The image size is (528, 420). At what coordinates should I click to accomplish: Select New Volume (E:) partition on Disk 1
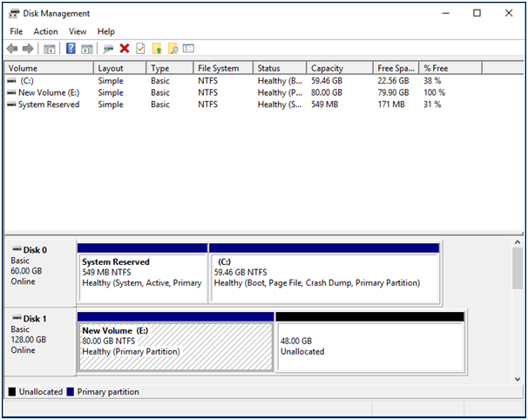pyautogui.click(x=175, y=342)
